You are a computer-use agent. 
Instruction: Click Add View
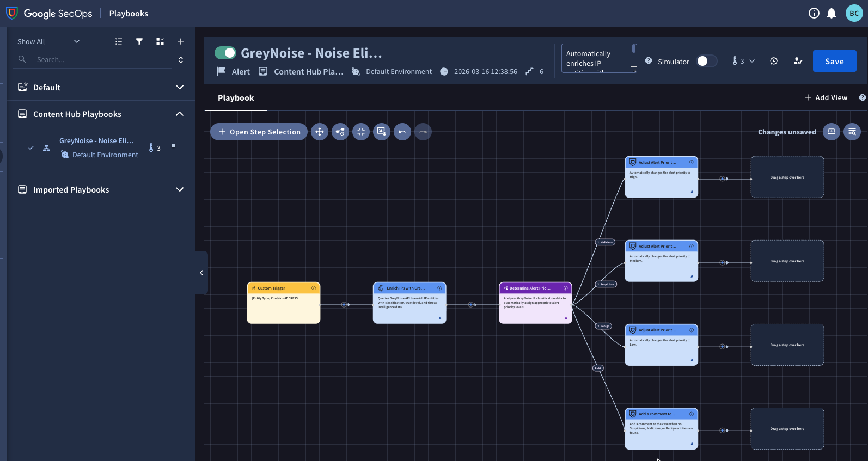826,97
